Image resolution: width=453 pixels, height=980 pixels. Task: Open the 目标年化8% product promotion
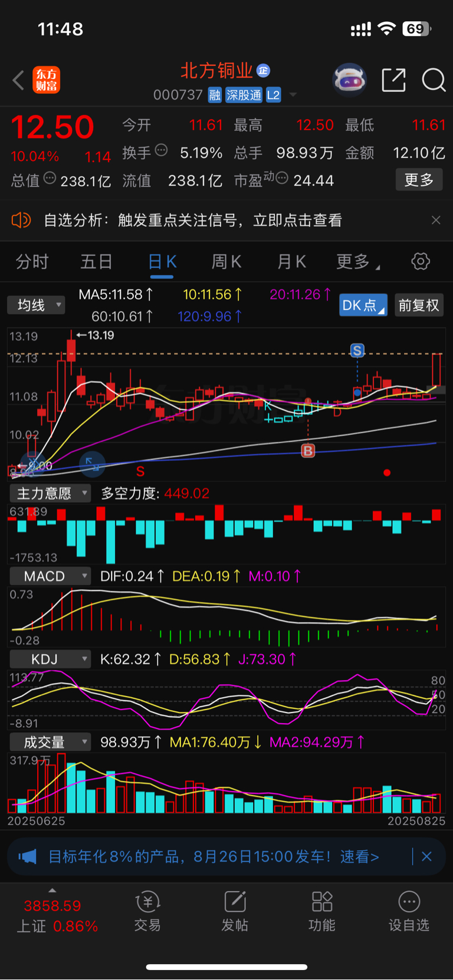point(214,856)
